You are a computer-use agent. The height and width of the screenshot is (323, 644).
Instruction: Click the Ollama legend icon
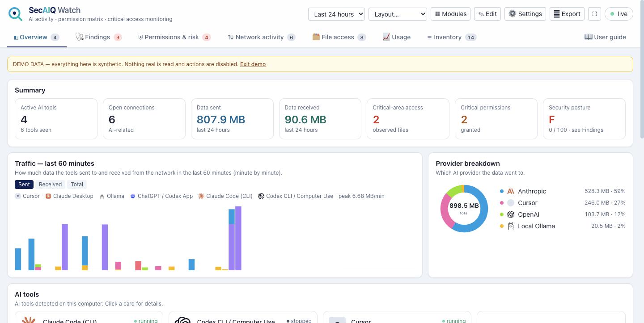pyautogui.click(x=102, y=196)
